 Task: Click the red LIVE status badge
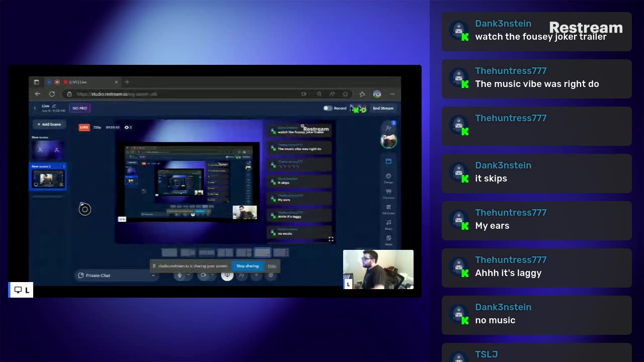[x=84, y=127]
